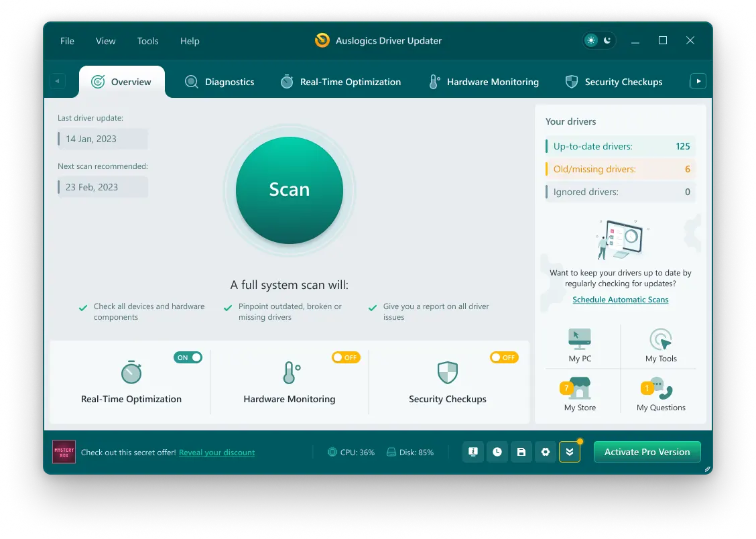756x539 pixels.
Task: Switch to light theme sun icon
Action: tap(591, 40)
